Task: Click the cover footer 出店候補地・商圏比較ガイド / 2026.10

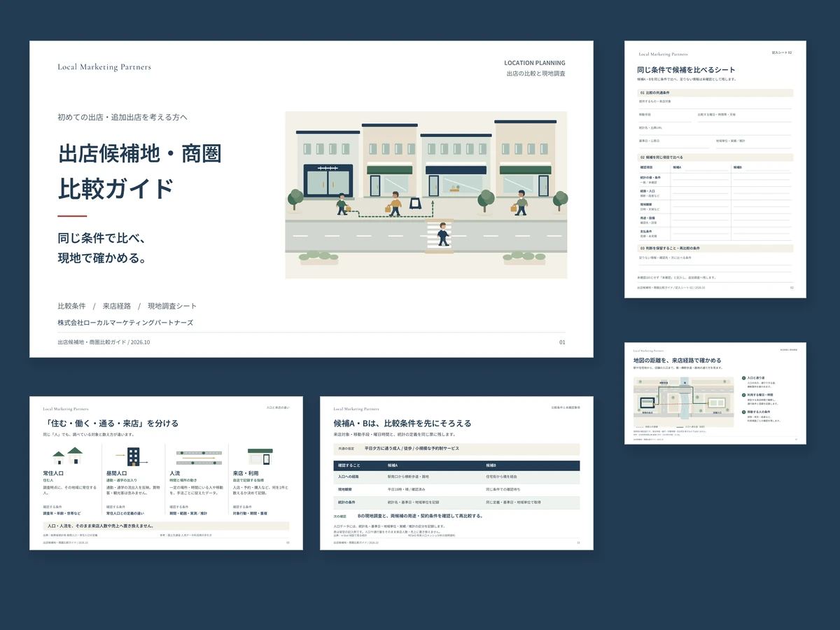Action: tap(104, 342)
